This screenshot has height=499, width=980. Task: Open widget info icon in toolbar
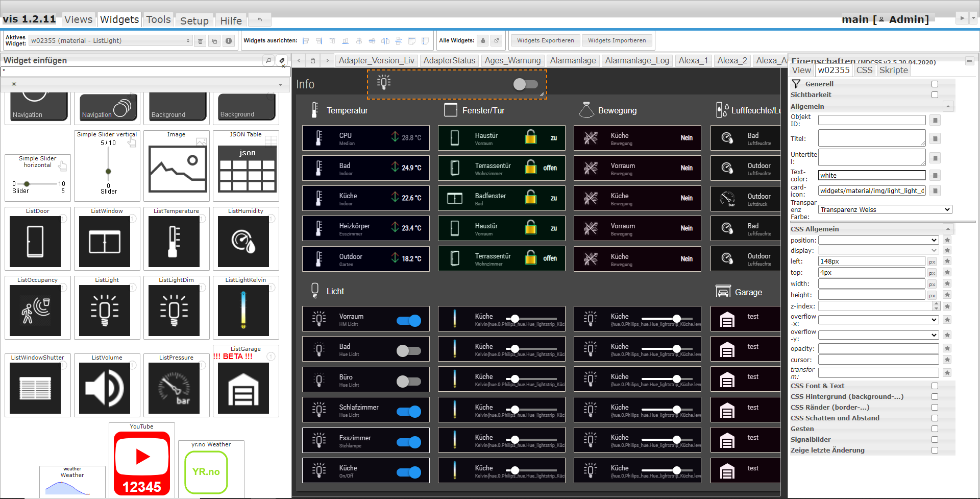[x=229, y=41]
